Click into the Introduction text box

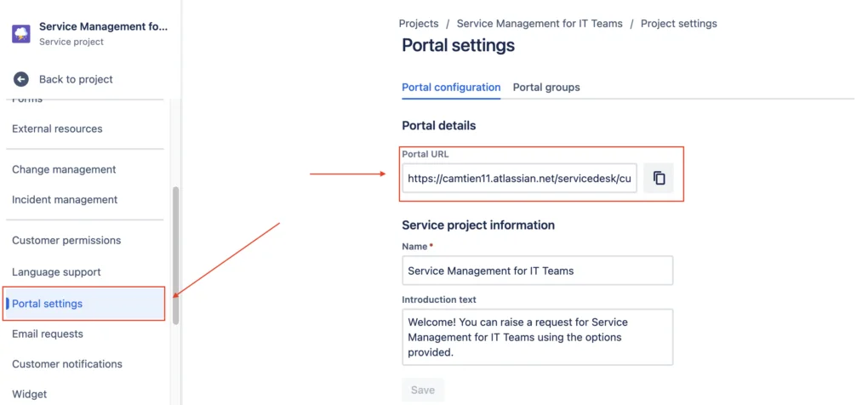click(x=538, y=337)
